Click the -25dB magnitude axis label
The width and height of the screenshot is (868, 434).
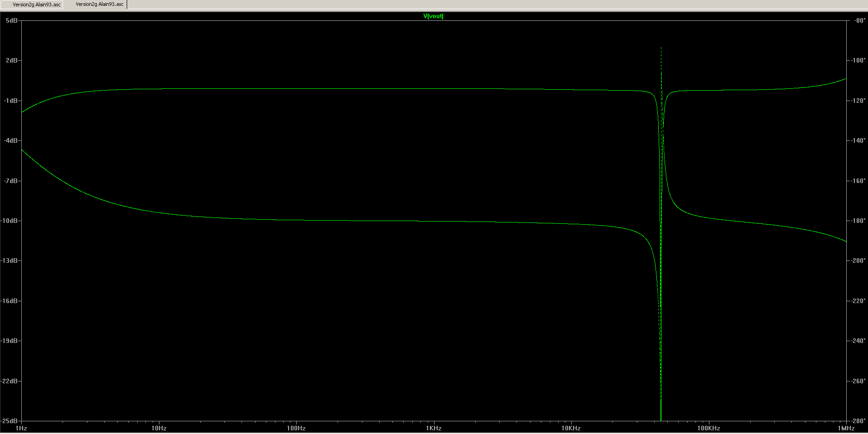coord(10,421)
